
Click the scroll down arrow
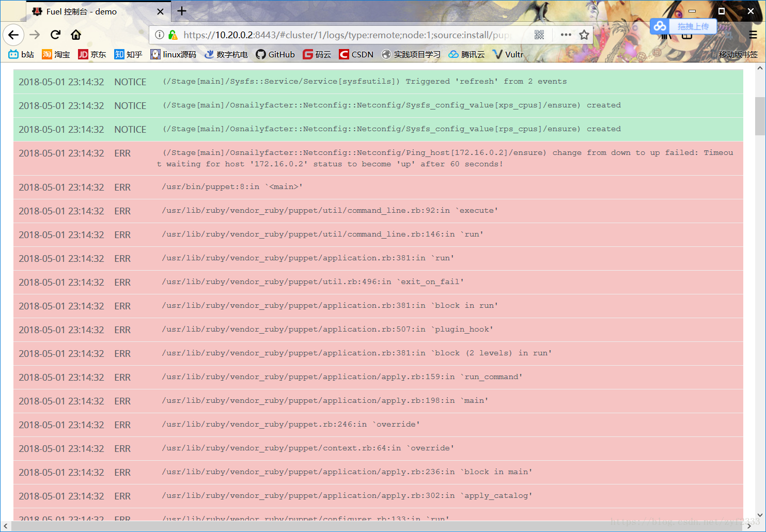pyautogui.click(x=760, y=515)
